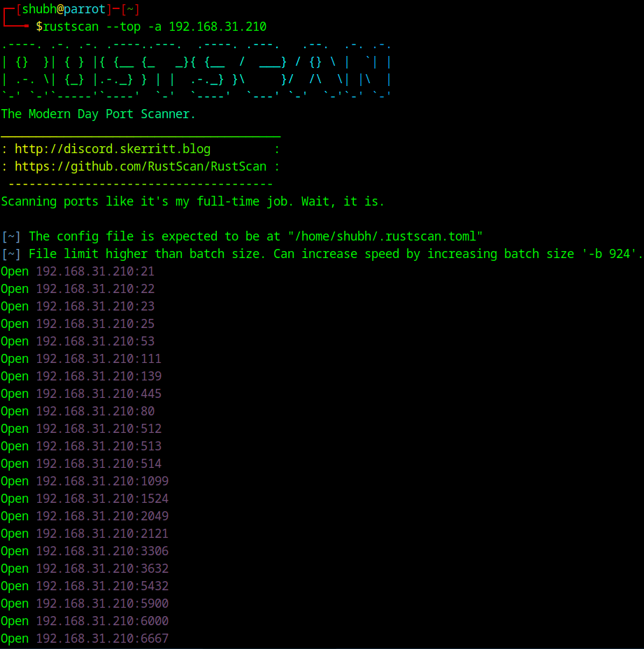Click the Open 192.168.31.210:5432 line

point(85,587)
